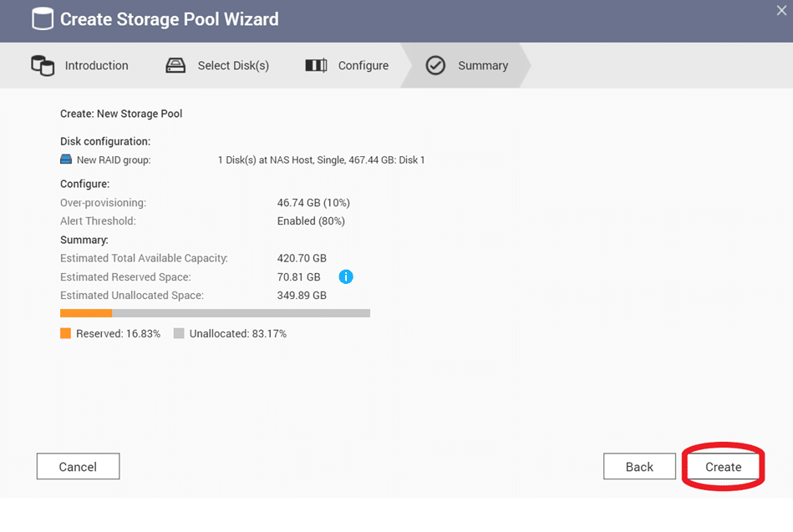
Task: Click the Configure step partition icon
Action: (x=316, y=66)
